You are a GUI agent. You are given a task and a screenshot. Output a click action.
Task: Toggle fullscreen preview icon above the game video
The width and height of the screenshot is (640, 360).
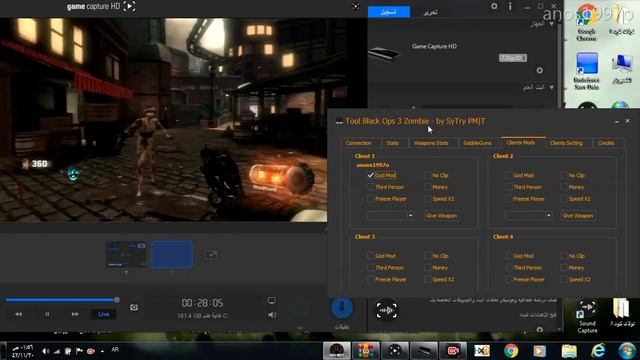click(356, 6)
